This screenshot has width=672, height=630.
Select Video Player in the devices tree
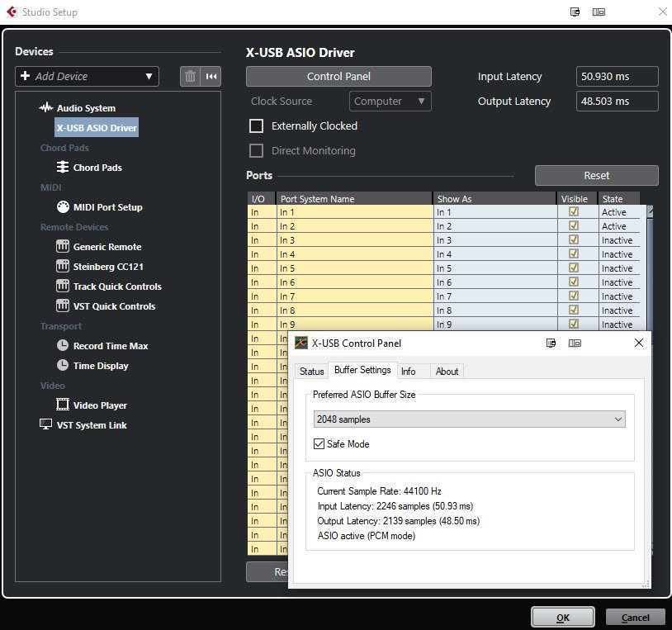coord(100,405)
